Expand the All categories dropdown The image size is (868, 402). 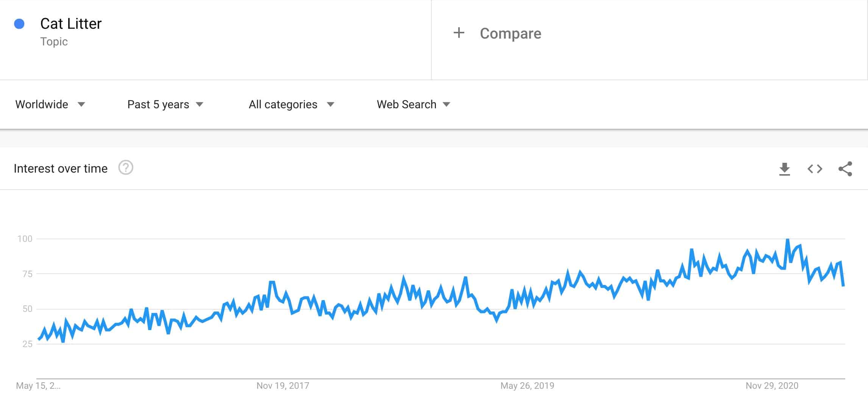coord(291,104)
